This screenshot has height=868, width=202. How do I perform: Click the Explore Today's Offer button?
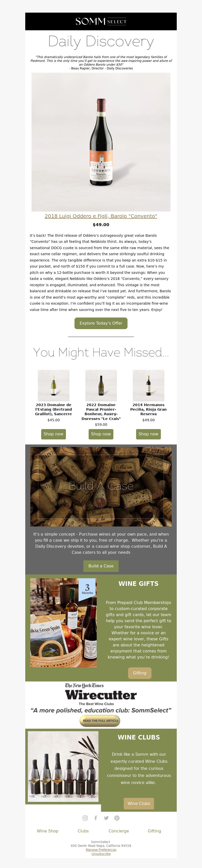[x=101, y=323]
